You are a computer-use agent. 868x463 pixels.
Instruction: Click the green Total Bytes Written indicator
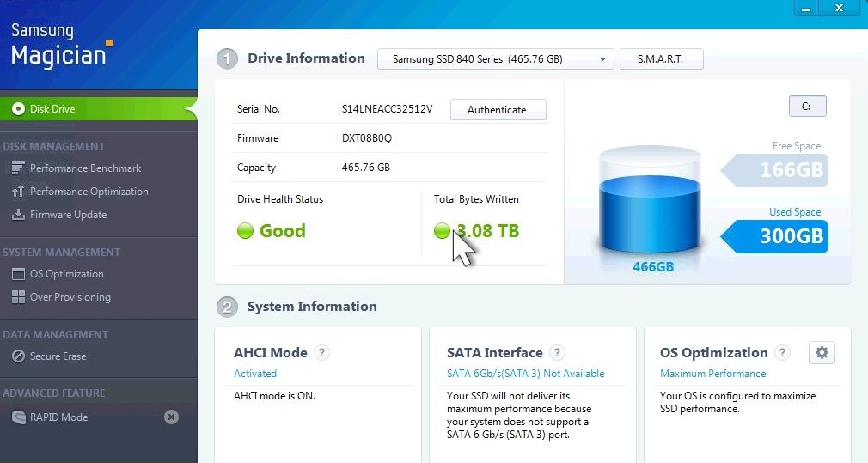442,231
